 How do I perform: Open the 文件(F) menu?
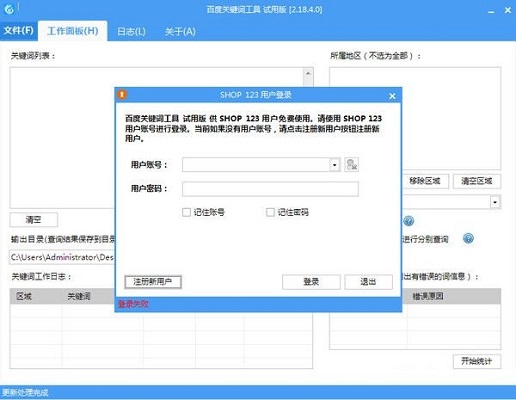19,31
